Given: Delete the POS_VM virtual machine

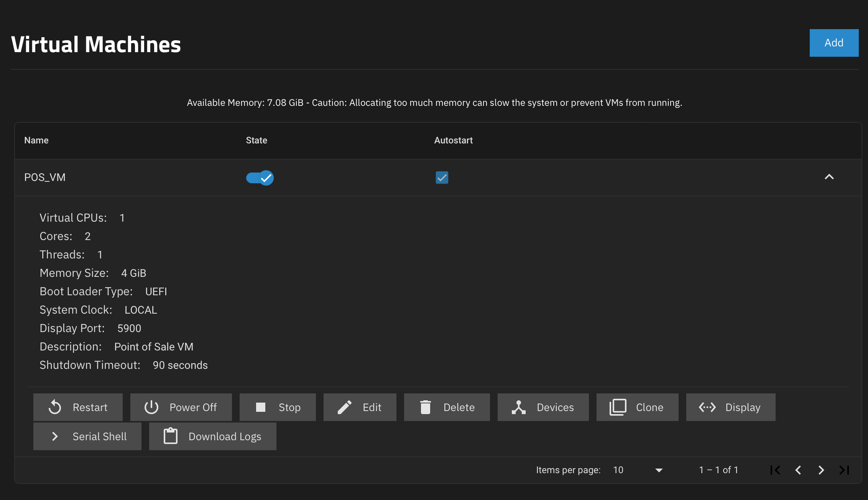Looking at the screenshot, I should 447,407.
